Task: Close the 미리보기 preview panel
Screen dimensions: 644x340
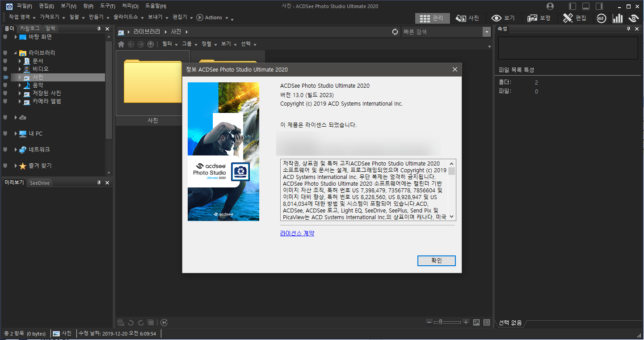Action: click(x=107, y=183)
